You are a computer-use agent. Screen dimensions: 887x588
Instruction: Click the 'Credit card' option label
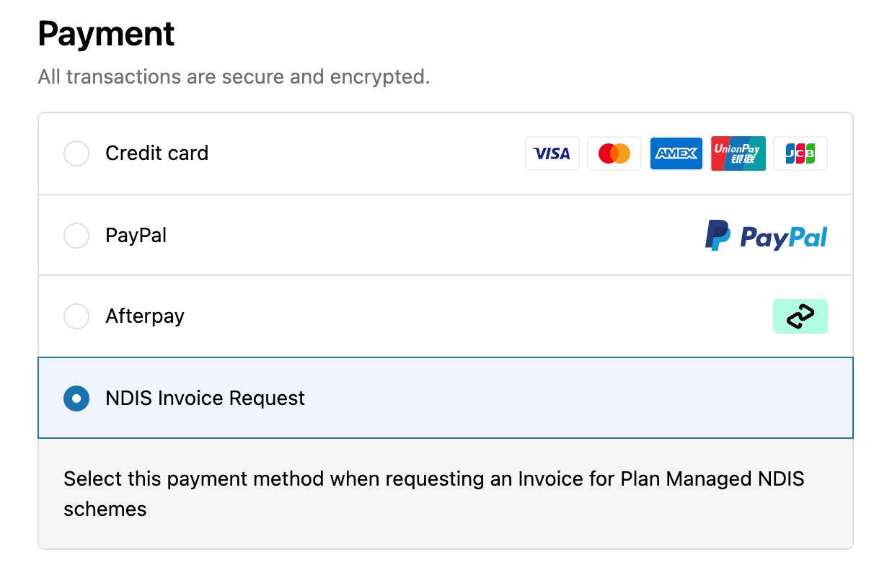coord(156,153)
